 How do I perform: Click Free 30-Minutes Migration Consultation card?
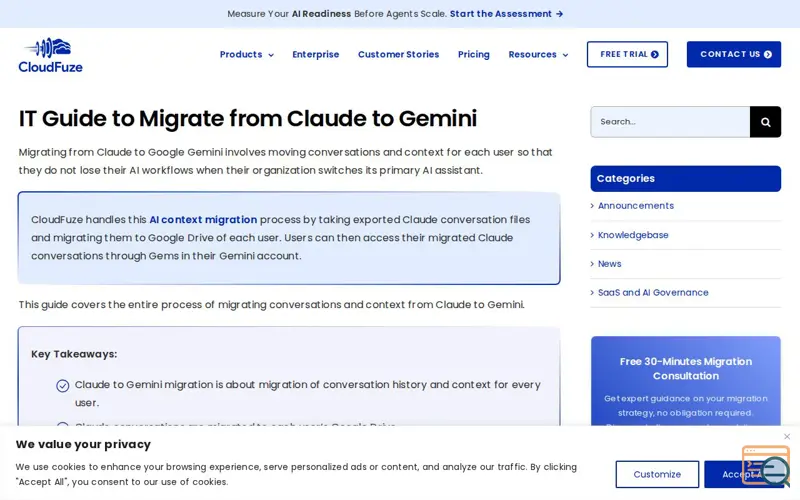[686, 381]
